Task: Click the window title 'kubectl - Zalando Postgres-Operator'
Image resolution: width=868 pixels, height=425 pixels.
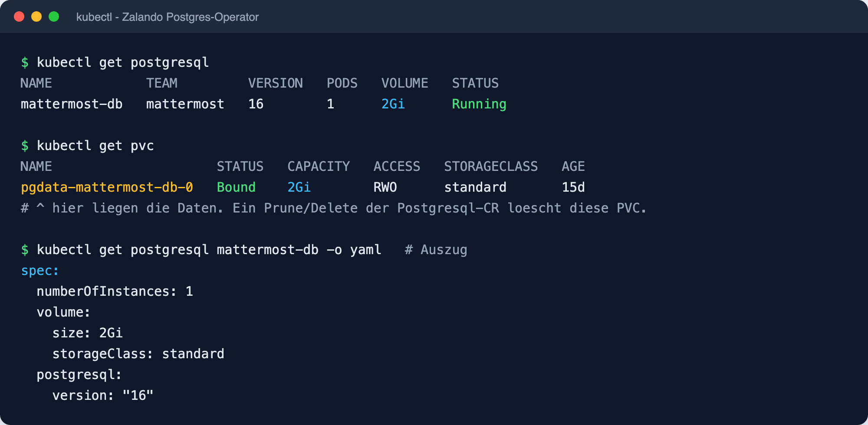Action: 168,17
